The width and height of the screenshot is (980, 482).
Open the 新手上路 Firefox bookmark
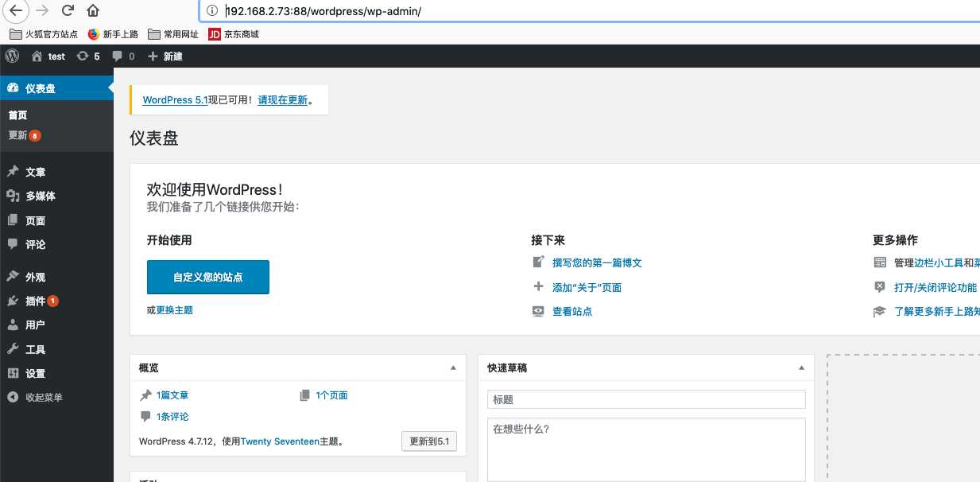click(113, 34)
